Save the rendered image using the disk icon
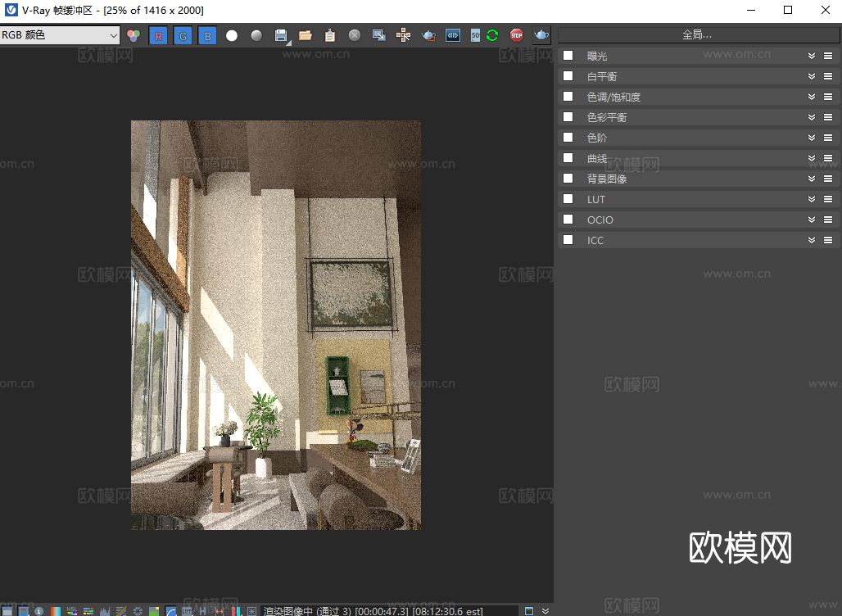Image resolution: width=842 pixels, height=616 pixels. tap(282, 35)
